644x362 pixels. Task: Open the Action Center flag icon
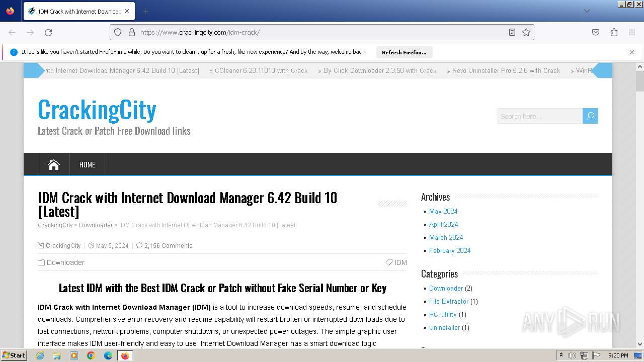point(596,355)
